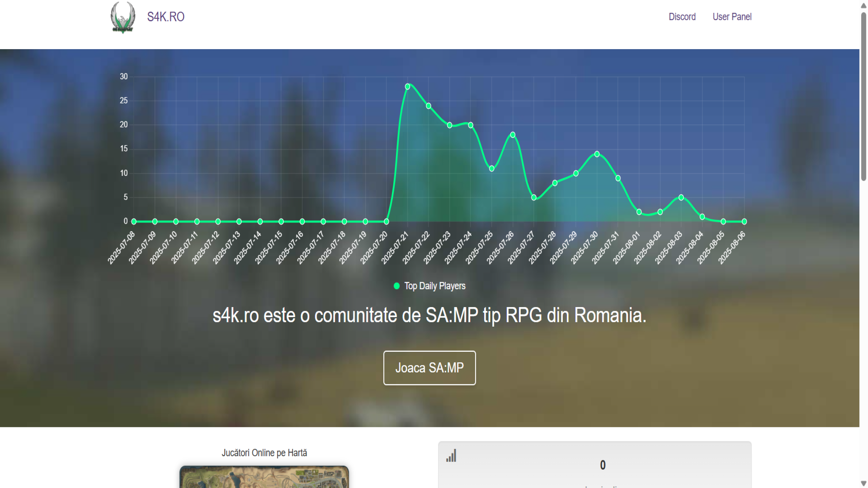Click the 2025-08-06 last data point
This screenshot has height=488, width=868.
coord(744,222)
